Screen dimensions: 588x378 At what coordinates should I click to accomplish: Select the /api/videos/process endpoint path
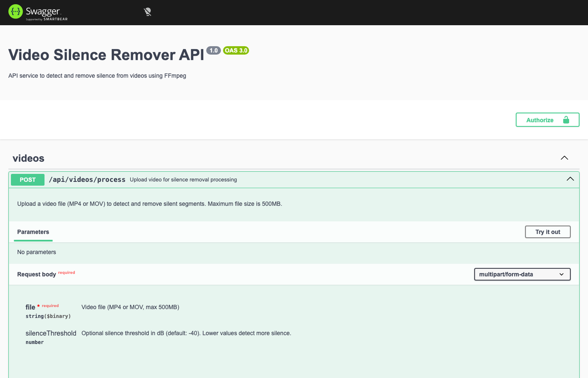[x=87, y=179]
